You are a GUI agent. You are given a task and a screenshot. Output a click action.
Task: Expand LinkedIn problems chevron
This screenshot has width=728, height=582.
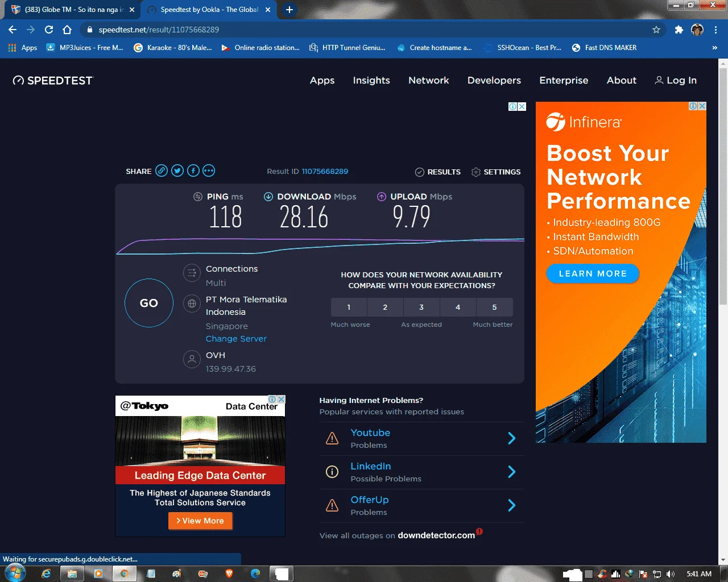coord(511,472)
